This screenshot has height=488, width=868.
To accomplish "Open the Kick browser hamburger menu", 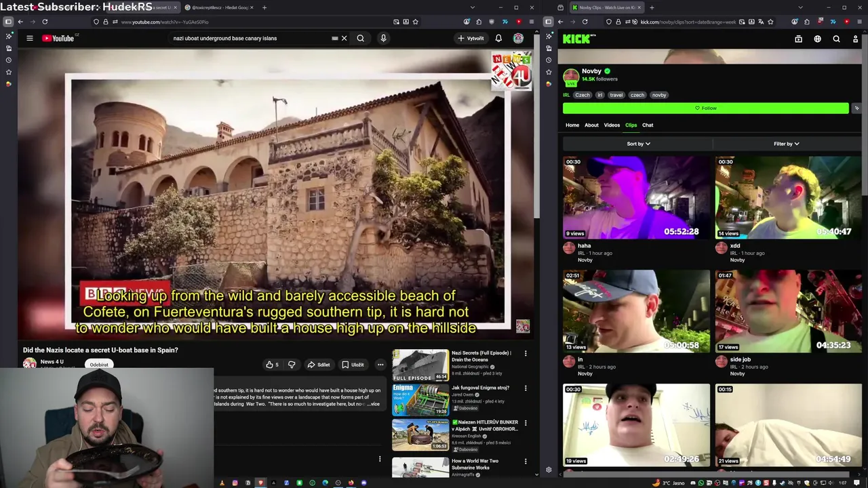I will coord(859,22).
